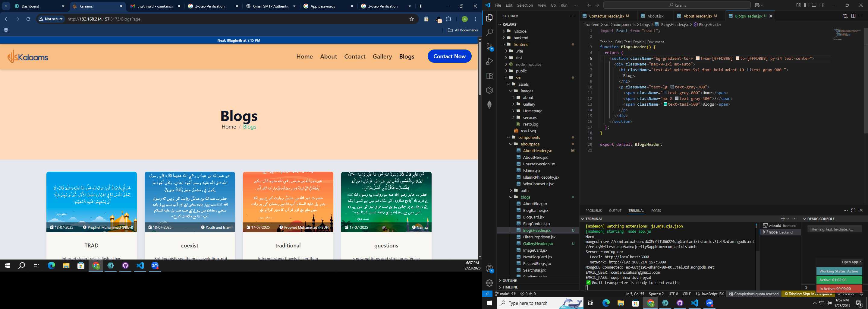Open the MongoDB leaf icon in activity bar
Screen dimensions: 868x309
pyautogui.click(x=489, y=105)
